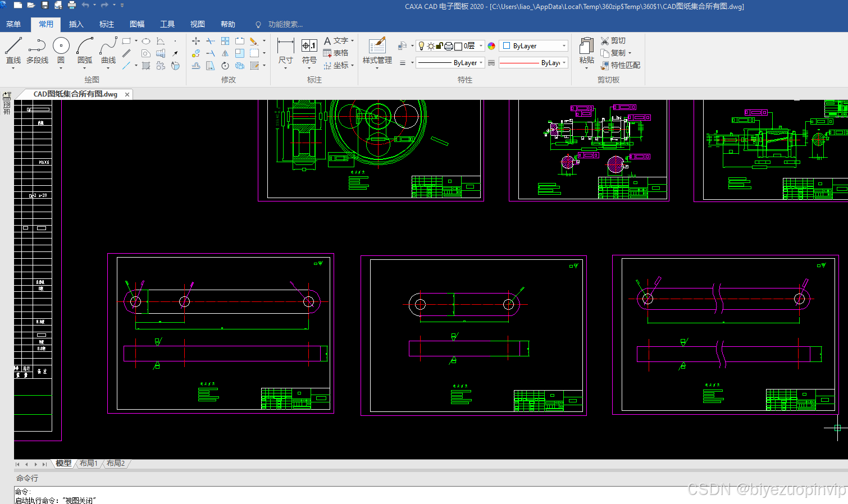Click the erase (eraser) tool

point(254,41)
